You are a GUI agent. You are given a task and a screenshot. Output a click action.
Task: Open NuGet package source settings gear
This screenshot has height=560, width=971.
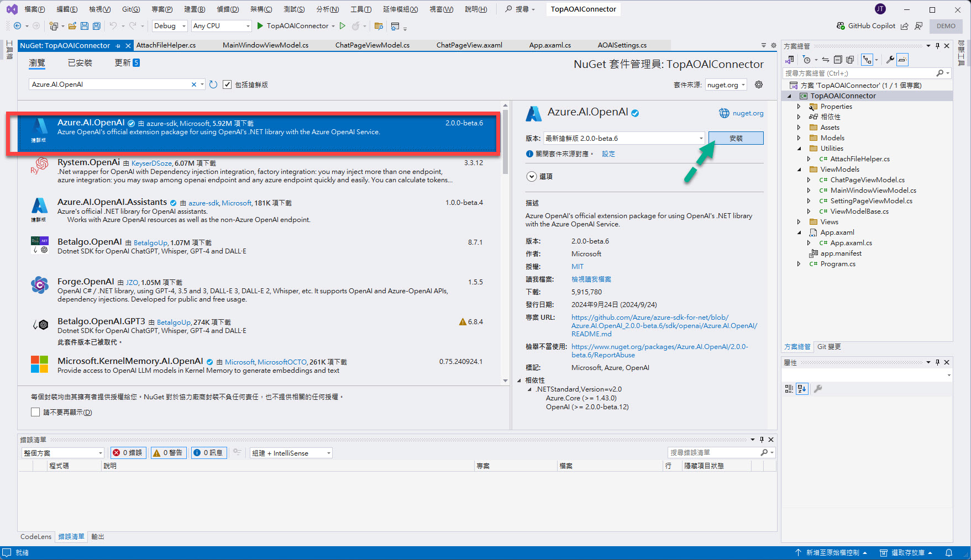pyautogui.click(x=759, y=84)
